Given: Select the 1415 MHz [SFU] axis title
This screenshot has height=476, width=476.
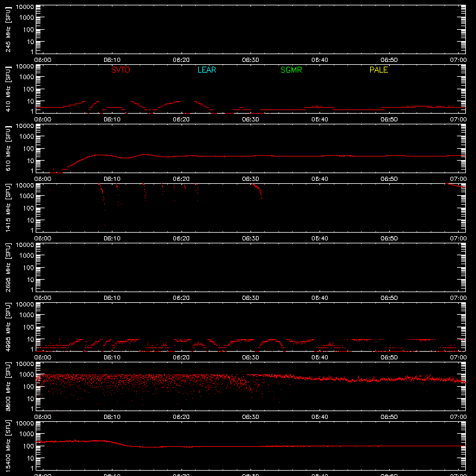Looking at the screenshot, I should (x=8, y=208).
